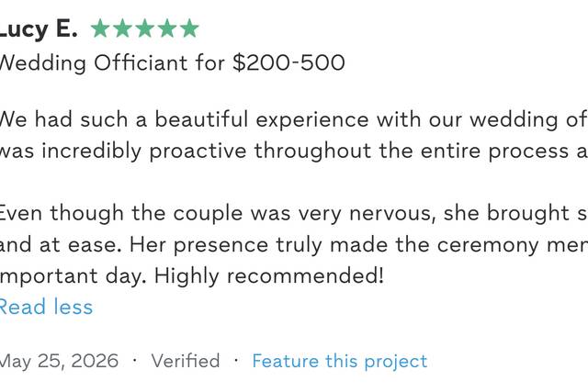Click the "important day." text
Image resolution: width=588 pixels, height=392 pixels.
(73, 276)
